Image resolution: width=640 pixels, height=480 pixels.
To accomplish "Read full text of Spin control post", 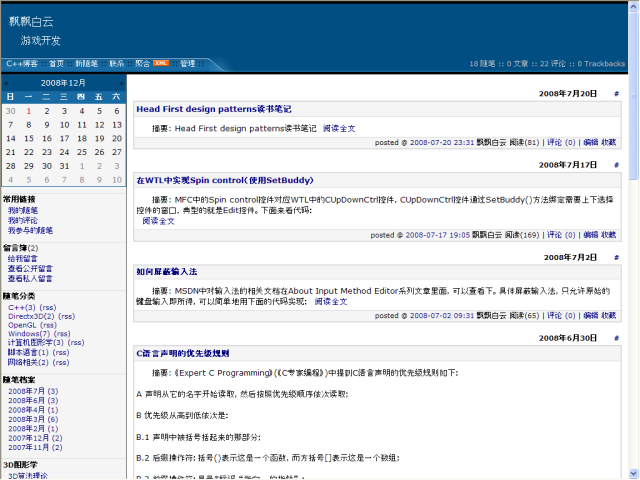I will pos(158,221).
